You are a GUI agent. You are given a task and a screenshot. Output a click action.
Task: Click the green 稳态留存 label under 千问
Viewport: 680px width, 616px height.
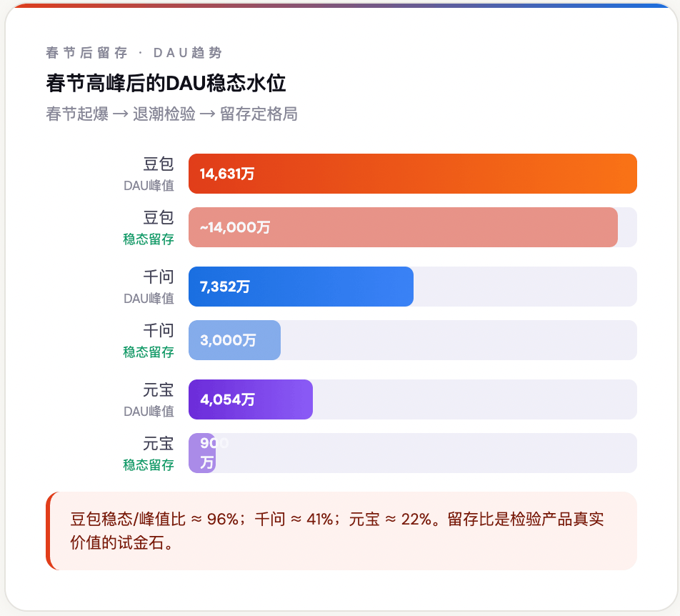[149, 352]
